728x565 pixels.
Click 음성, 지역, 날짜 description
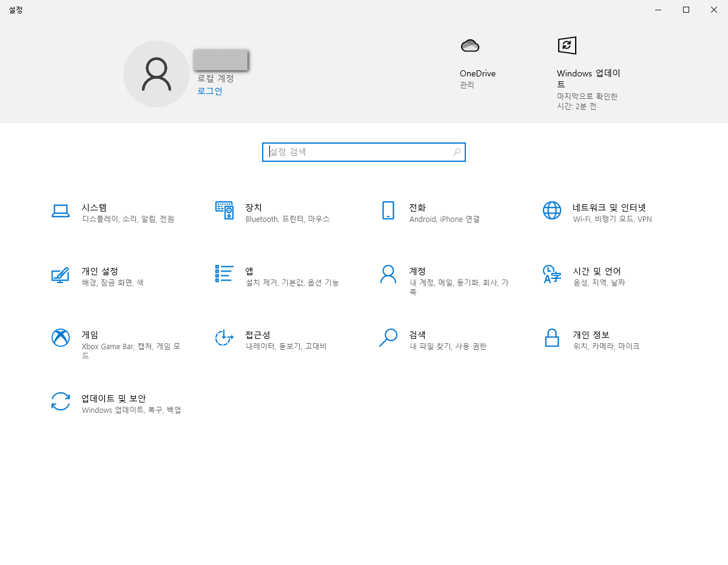(599, 283)
